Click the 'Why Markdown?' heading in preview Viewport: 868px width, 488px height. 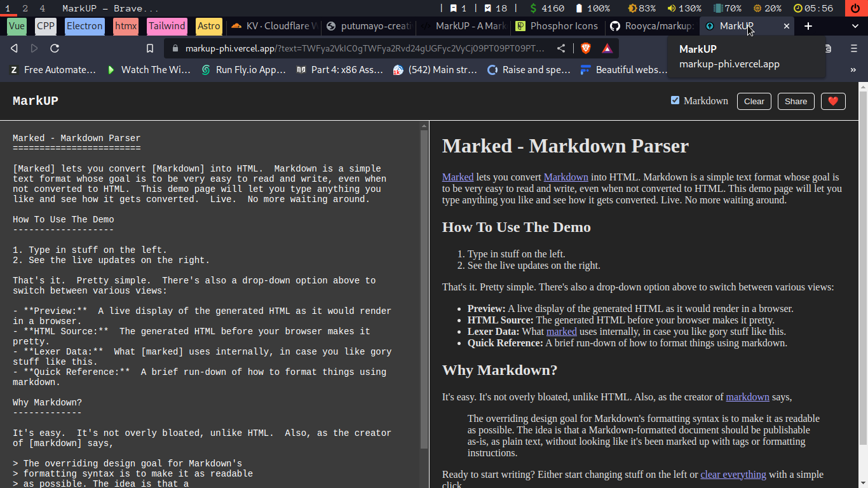click(499, 370)
